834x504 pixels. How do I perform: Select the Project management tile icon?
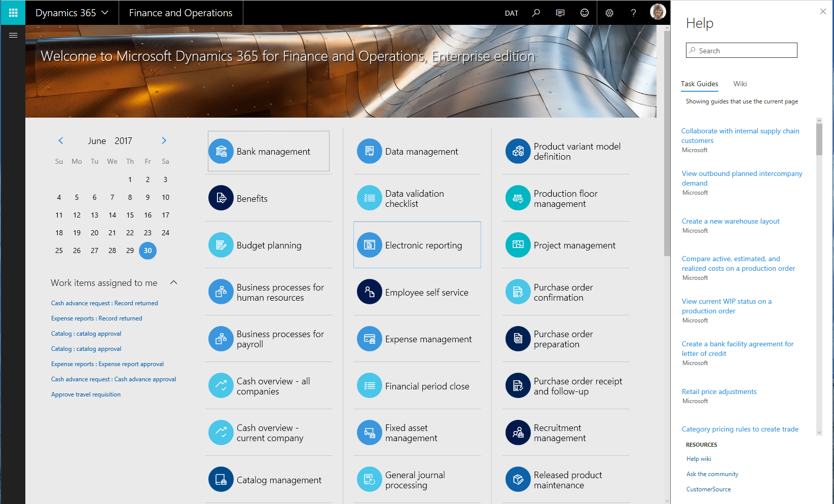point(518,244)
